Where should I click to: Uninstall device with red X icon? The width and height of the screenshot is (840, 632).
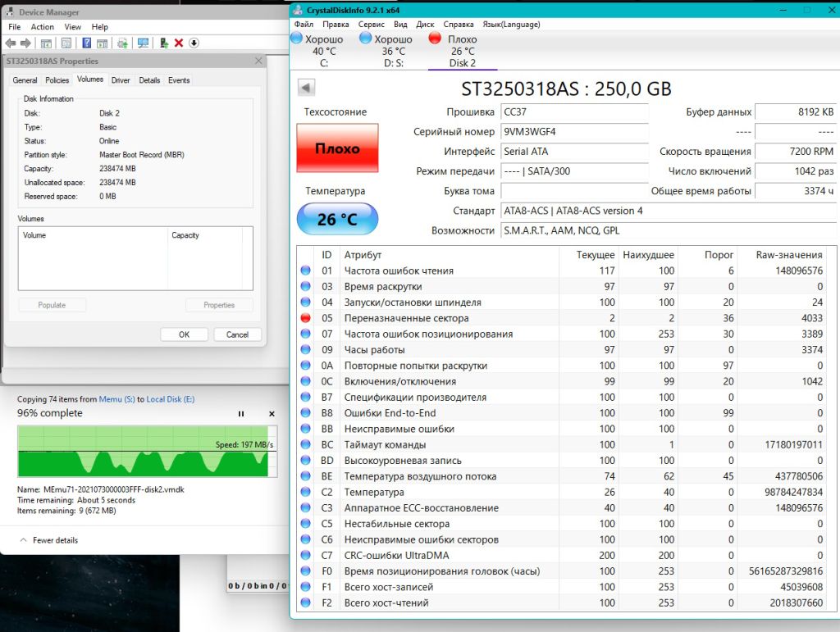[179, 43]
